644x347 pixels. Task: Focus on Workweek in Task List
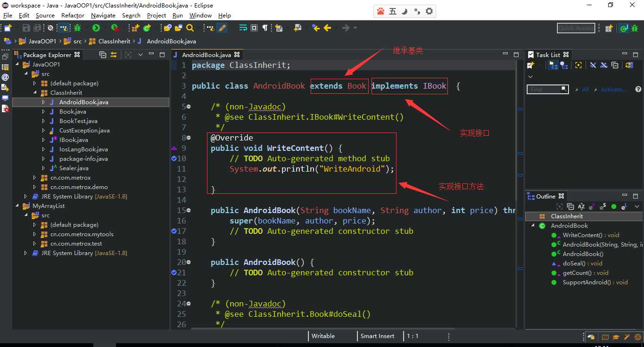578,65
